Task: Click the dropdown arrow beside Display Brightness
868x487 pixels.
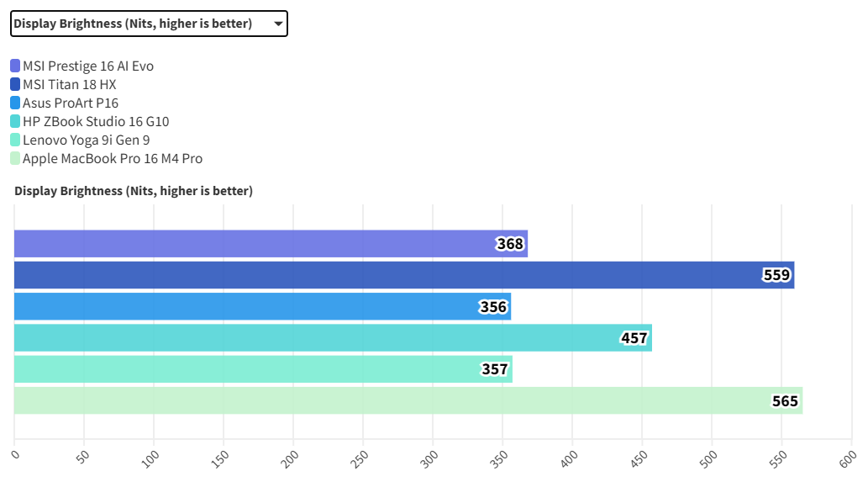Action: [x=278, y=24]
